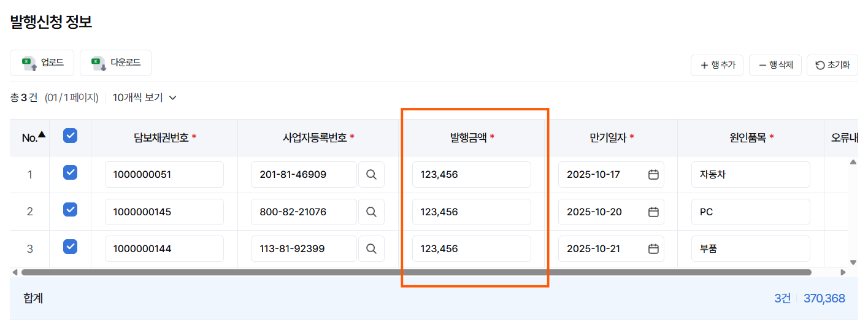The image size is (868, 330).
Task: Sort by the No. column arrow
Action: click(42, 134)
